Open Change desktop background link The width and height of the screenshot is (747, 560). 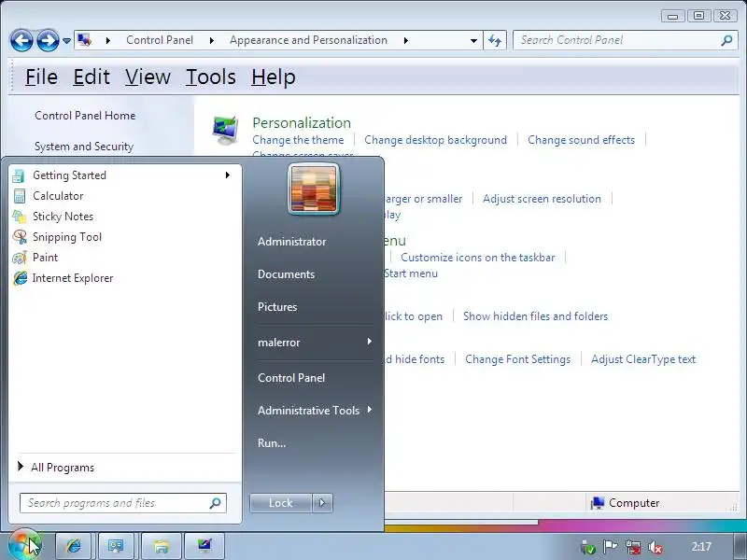click(435, 140)
